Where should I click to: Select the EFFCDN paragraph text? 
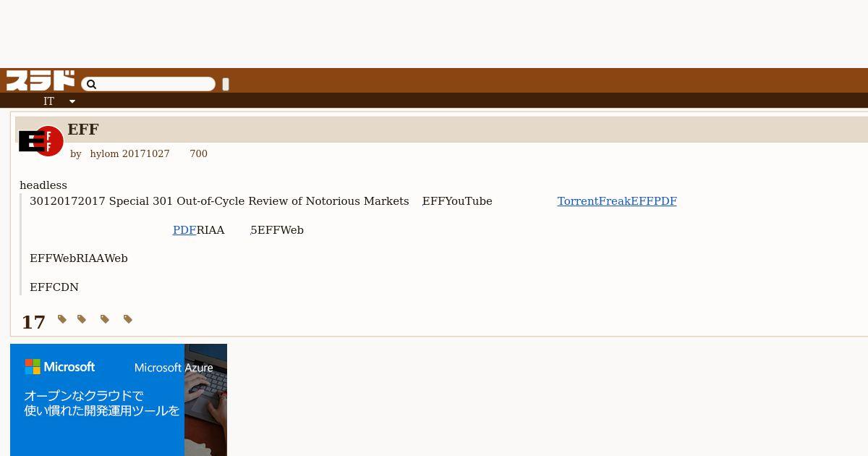point(54,287)
